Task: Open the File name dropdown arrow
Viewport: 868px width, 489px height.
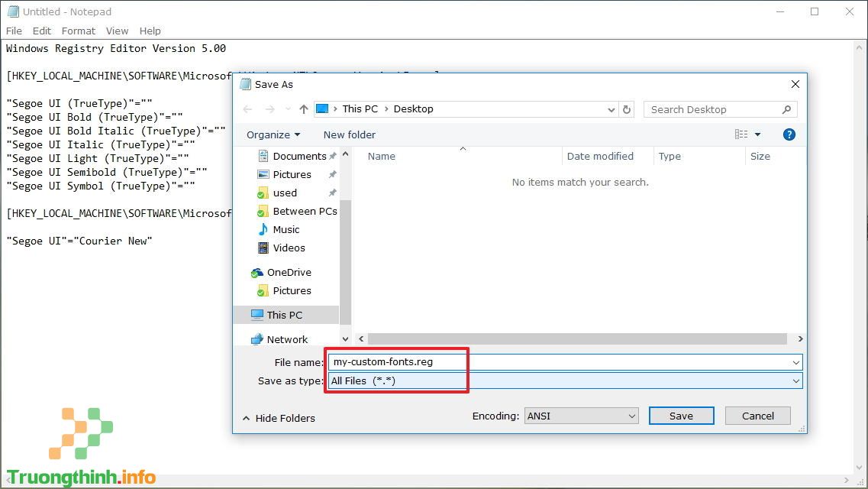Action: click(x=796, y=363)
